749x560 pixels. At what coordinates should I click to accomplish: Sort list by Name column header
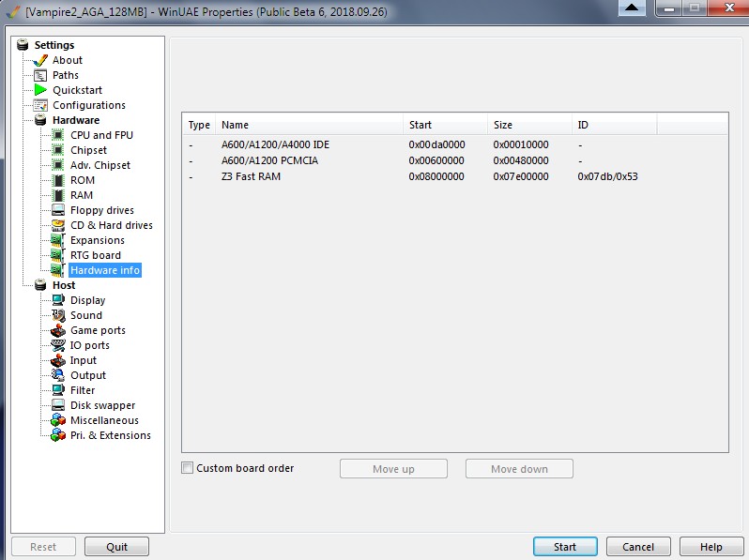tap(309, 125)
